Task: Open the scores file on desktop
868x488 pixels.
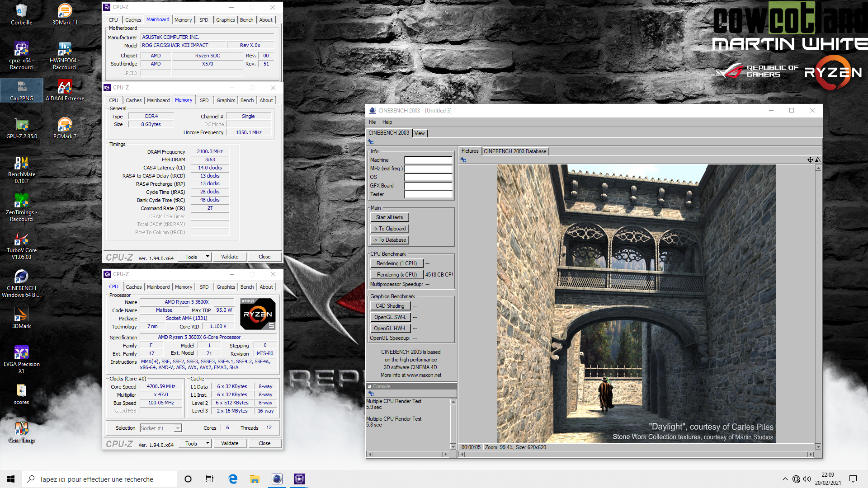Action: 21,394
